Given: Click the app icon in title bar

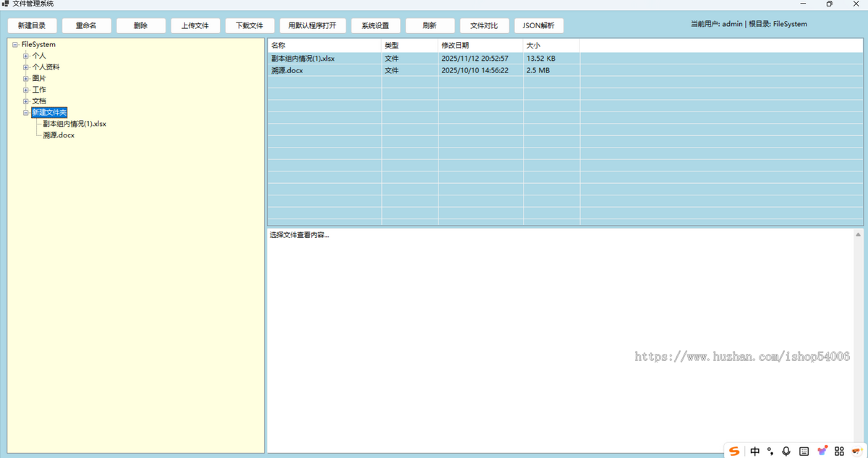Looking at the screenshot, I should click(x=5, y=4).
